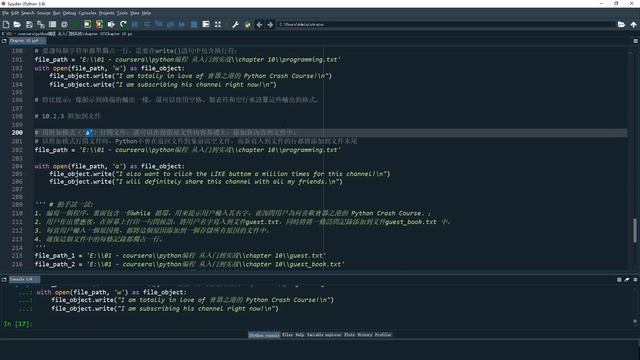Open the PYTHONPATH manager
640x360 pixels.
point(247,24)
